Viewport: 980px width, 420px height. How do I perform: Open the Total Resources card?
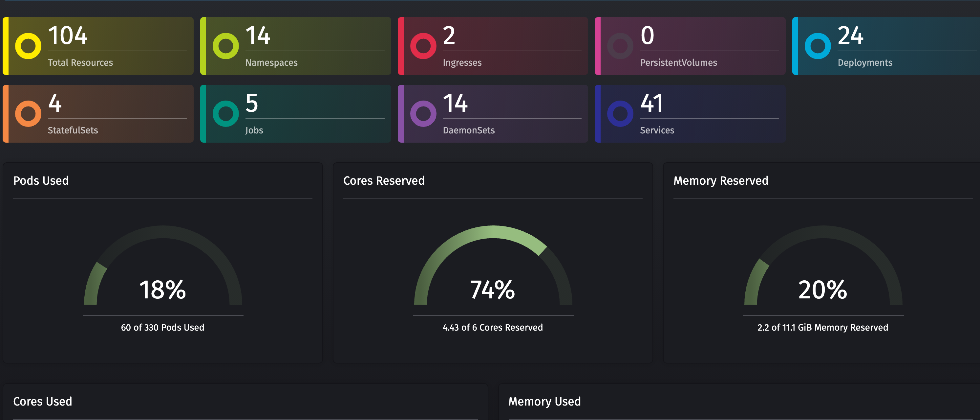(98, 46)
